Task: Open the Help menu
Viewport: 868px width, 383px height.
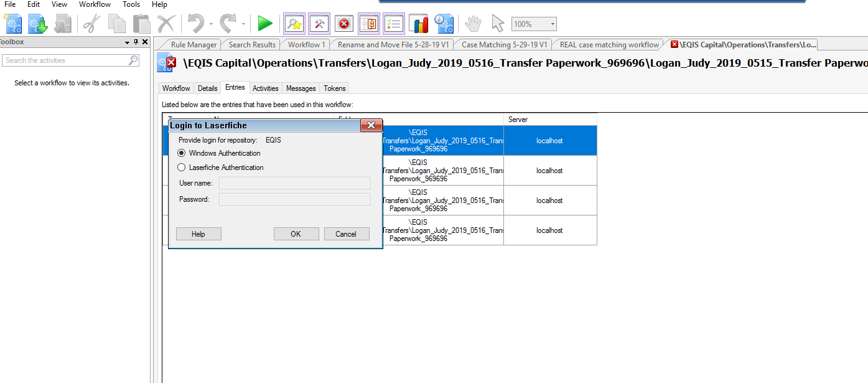Action: pos(159,4)
